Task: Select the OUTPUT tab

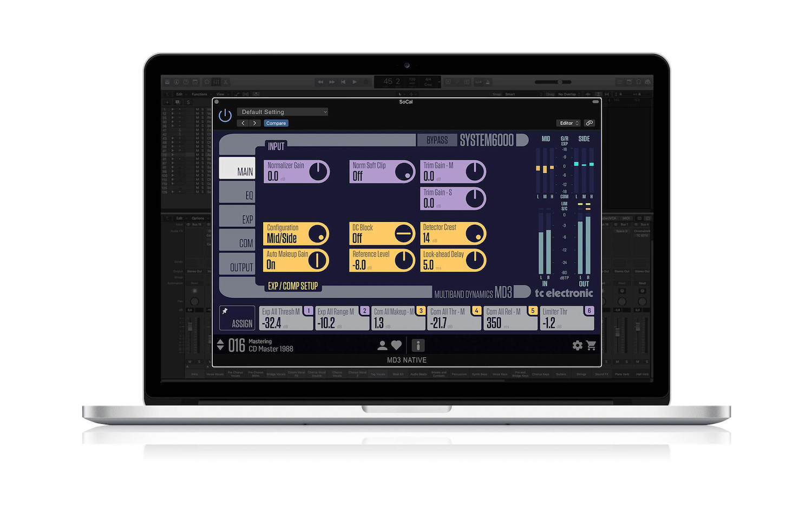Action: (x=237, y=266)
